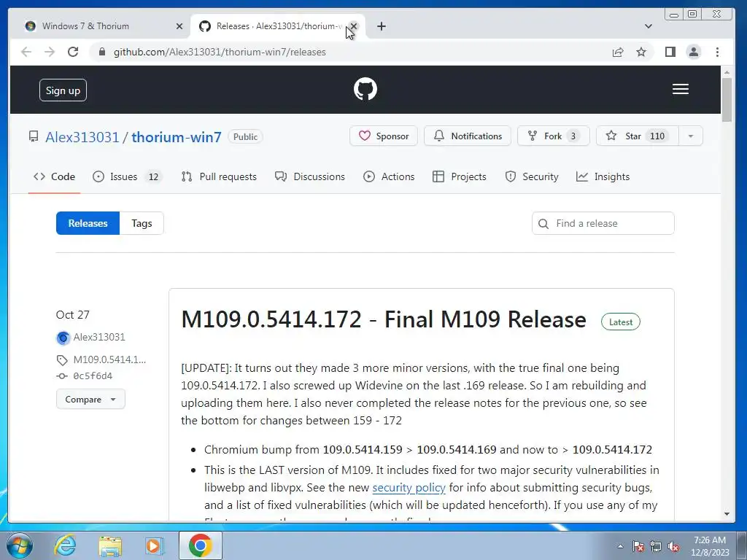Click the address bar URL
Screen dimensions: 747x560
(x=220, y=52)
